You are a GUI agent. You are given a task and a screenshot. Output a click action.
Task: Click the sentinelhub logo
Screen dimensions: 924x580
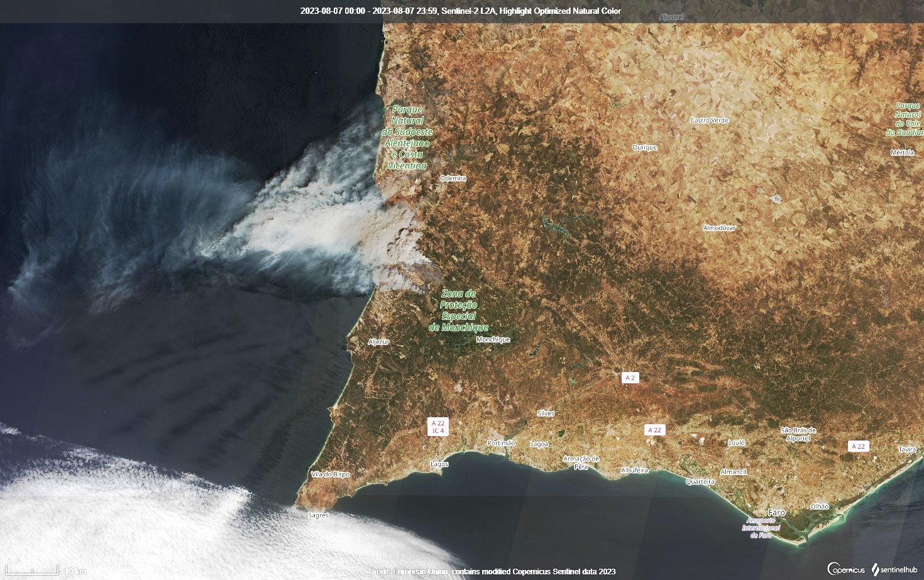(x=895, y=569)
